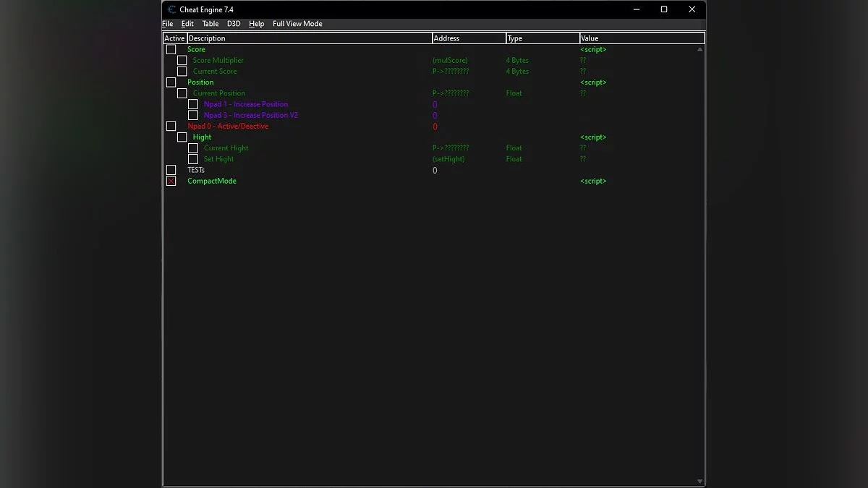Select the TESTs row label
The height and width of the screenshot is (488, 868).
point(196,170)
